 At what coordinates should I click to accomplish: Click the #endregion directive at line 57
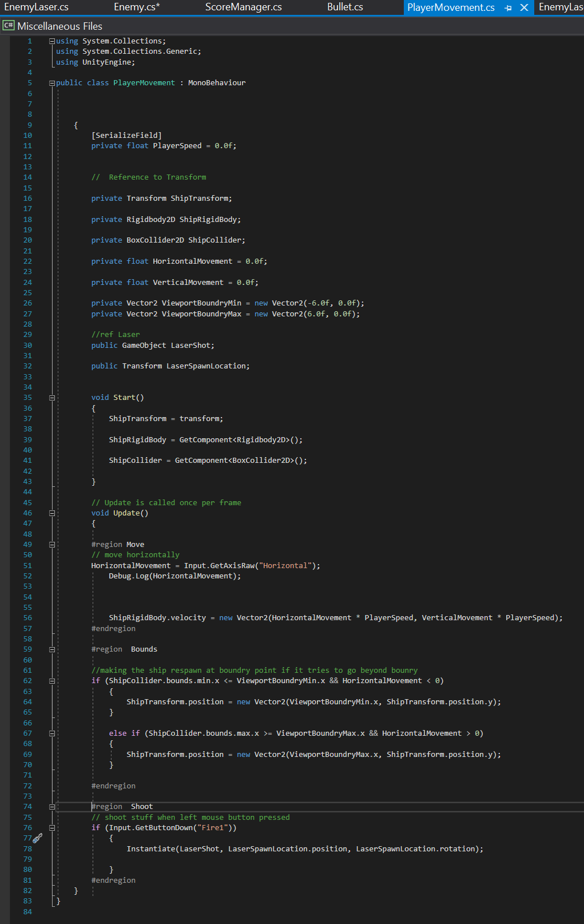click(113, 629)
